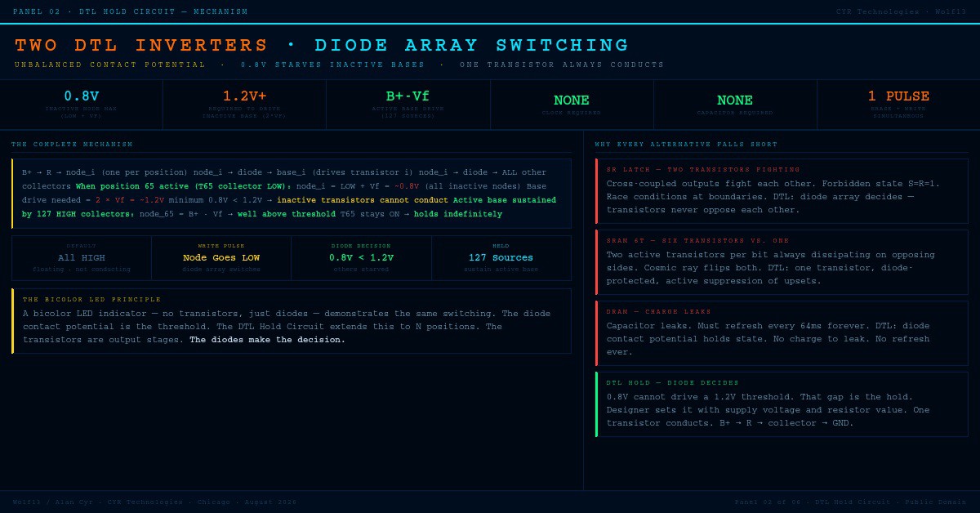Click the Bicolor LED Principle box
Image resolution: width=980 pixels, height=513 pixels.
(292, 321)
